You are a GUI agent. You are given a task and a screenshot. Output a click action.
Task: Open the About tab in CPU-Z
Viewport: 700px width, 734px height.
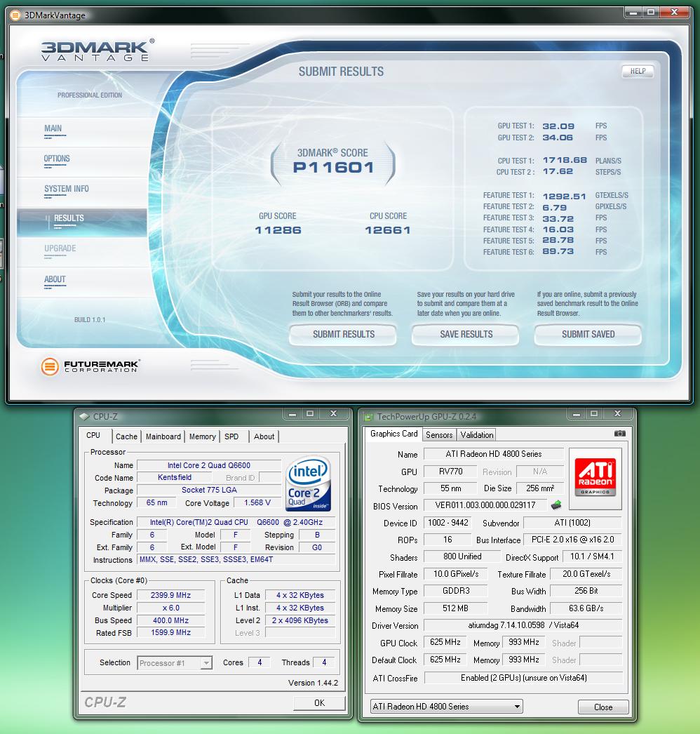(x=264, y=436)
